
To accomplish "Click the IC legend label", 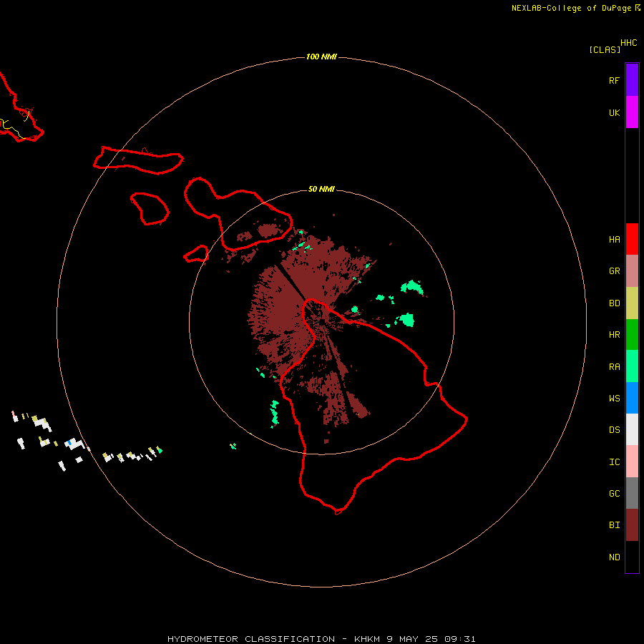I will [614, 462].
